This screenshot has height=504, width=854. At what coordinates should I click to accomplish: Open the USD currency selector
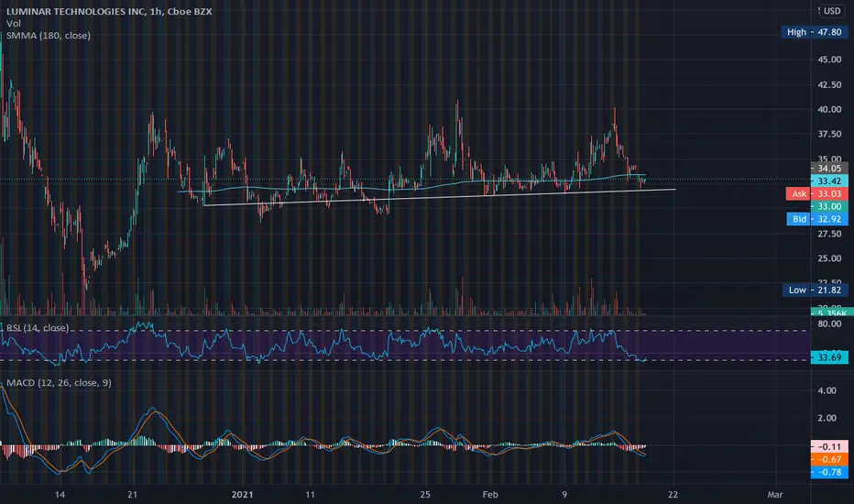pos(832,11)
